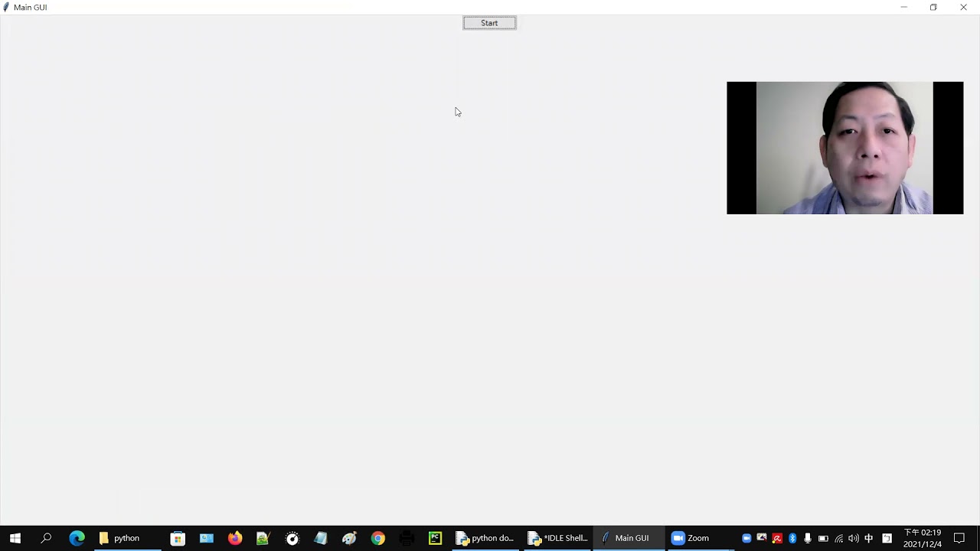Image resolution: width=980 pixels, height=551 pixels.
Task: Open the paint palette taskbar icon
Action: tap(349, 538)
